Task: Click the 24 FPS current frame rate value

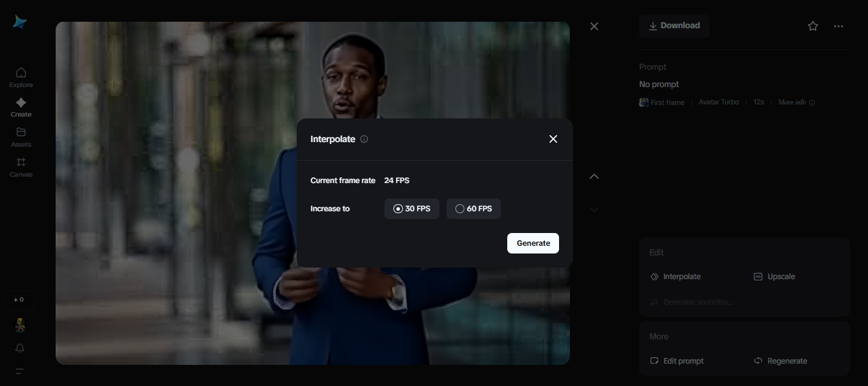Action: click(397, 181)
